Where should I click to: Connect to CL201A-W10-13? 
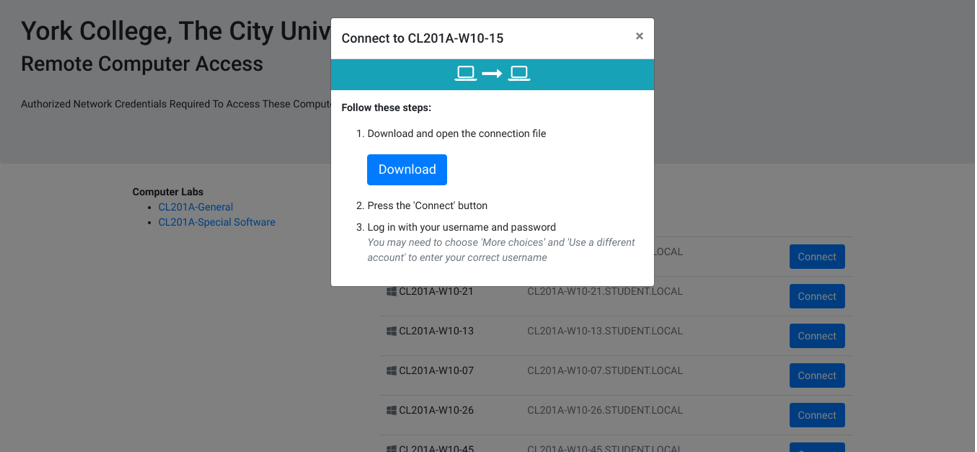[817, 336]
